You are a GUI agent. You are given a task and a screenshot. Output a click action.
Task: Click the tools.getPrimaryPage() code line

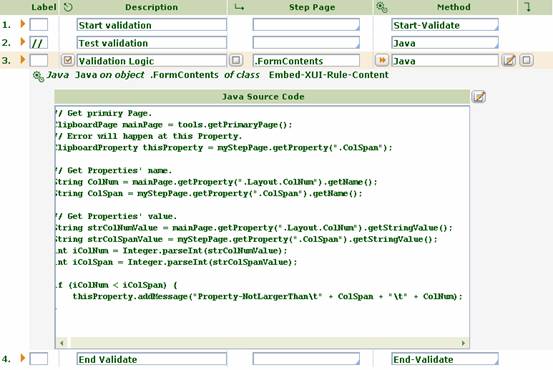[x=174, y=125]
